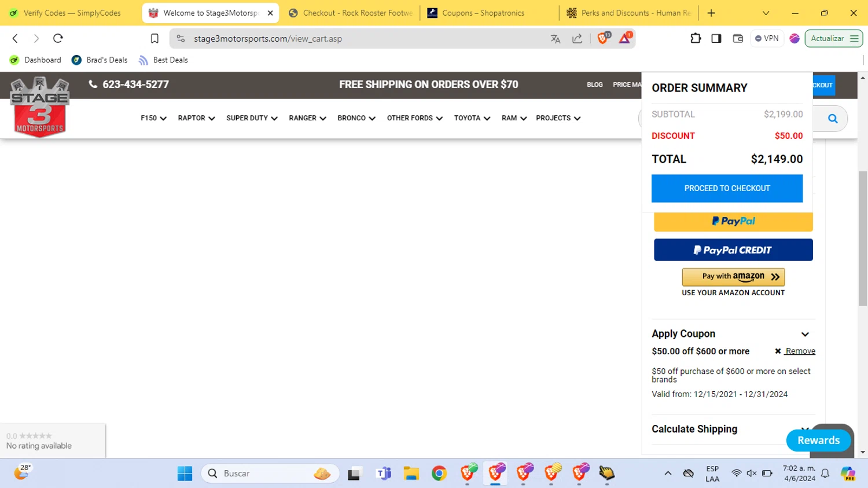Click the 623-434-5277 phone number
Image resolution: width=868 pixels, height=488 pixels.
click(x=135, y=85)
